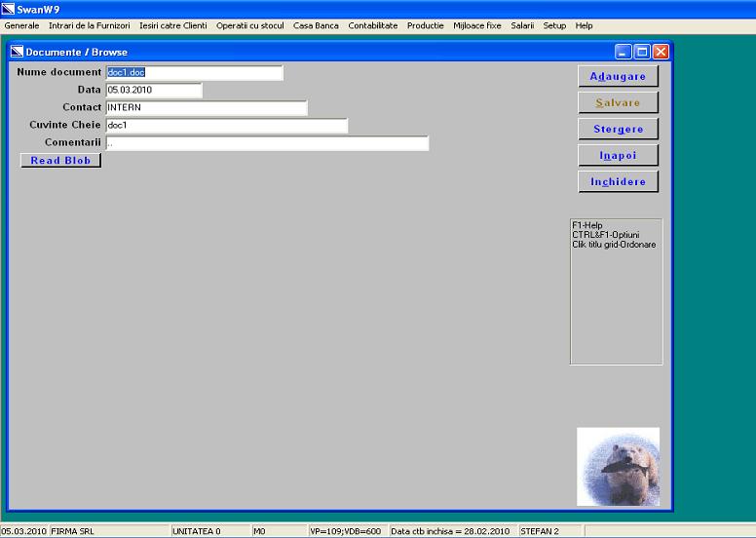Click the Nume document input field
This screenshot has height=538, width=756.
click(x=194, y=72)
